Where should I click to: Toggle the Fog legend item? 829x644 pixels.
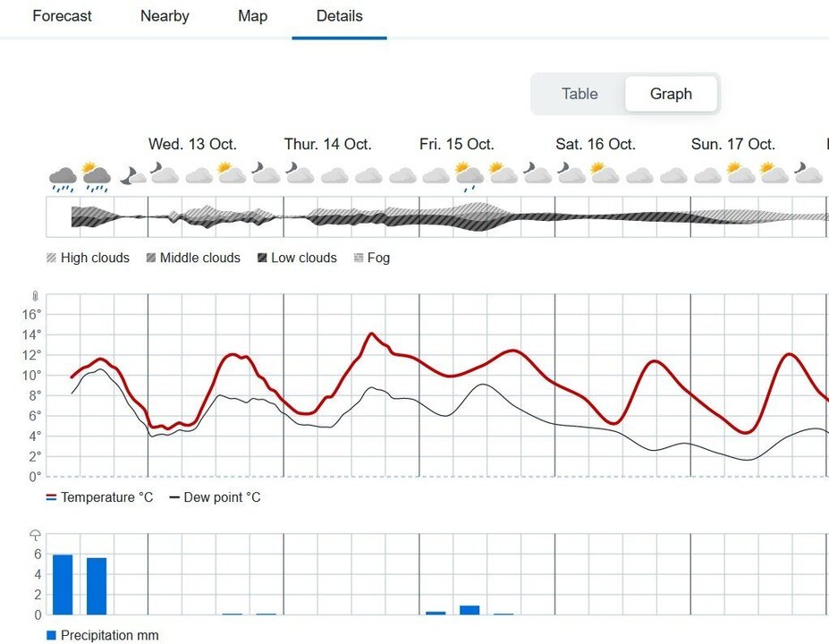tap(371, 258)
